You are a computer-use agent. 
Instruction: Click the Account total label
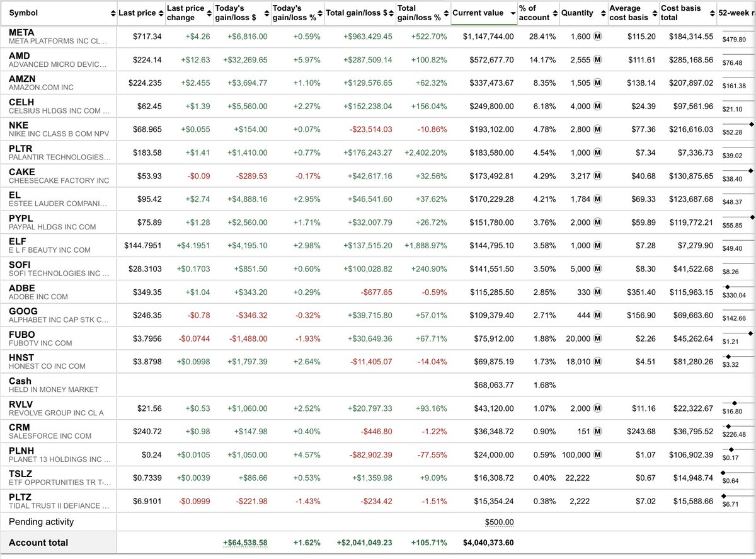click(38, 543)
